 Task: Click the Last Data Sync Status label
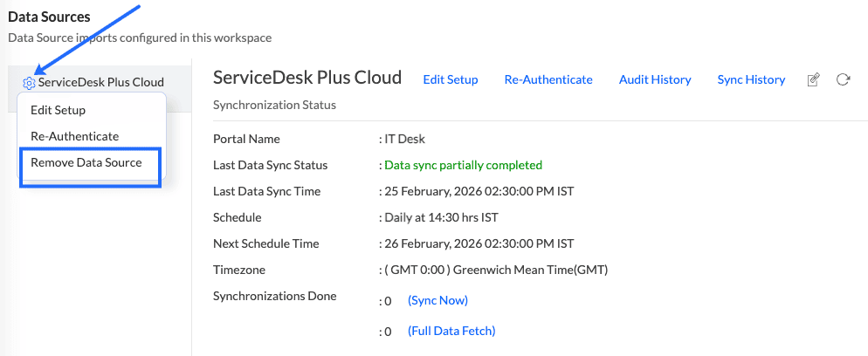point(270,165)
